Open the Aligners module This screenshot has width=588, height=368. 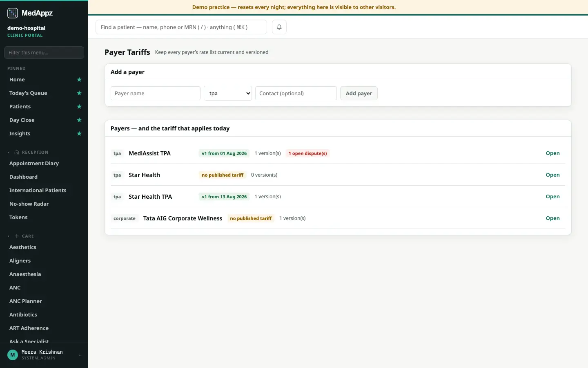pos(20,261)
